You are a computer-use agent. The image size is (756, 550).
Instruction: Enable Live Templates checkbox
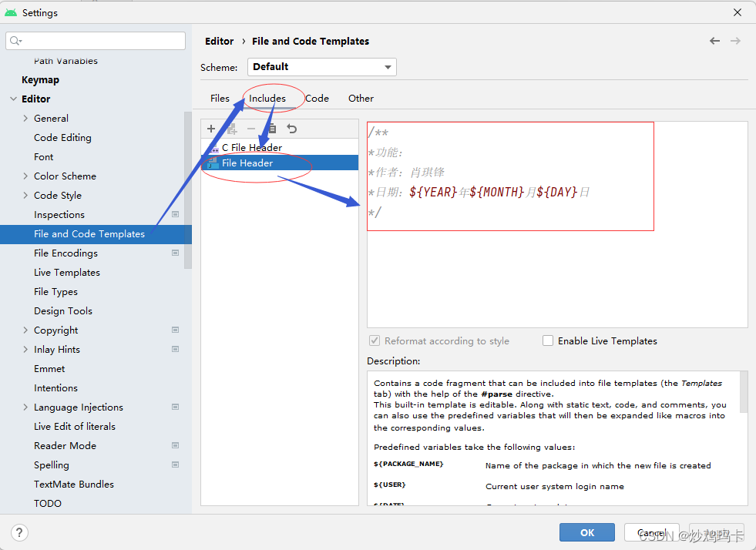548,340
